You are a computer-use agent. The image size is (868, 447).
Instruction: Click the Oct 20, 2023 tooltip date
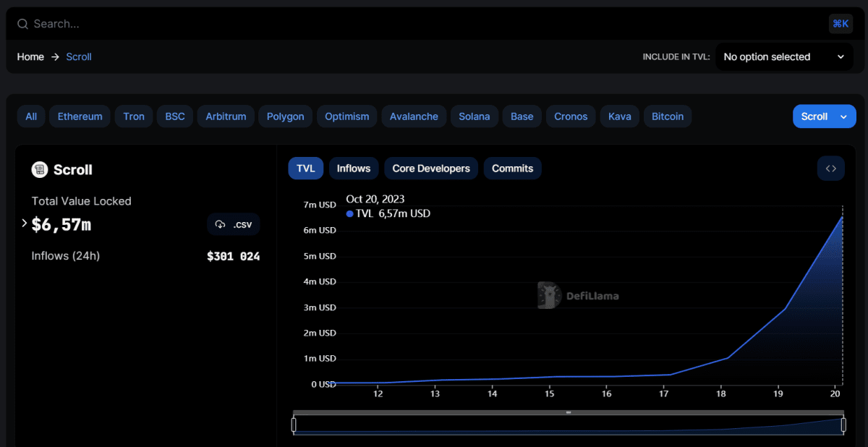click(x=375, y=199)
